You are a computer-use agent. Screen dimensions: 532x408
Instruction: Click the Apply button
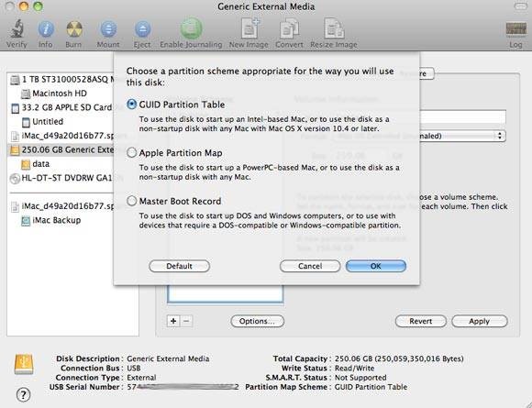point(480,321)
